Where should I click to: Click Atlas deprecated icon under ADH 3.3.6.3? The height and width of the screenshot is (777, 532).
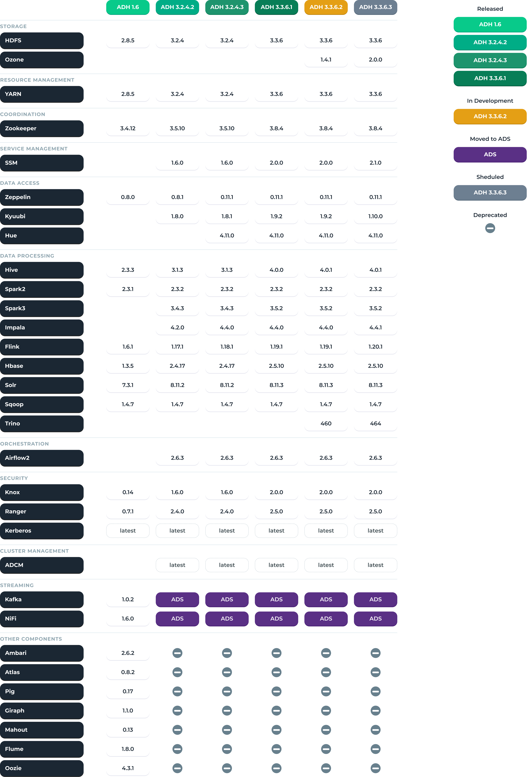375,672
